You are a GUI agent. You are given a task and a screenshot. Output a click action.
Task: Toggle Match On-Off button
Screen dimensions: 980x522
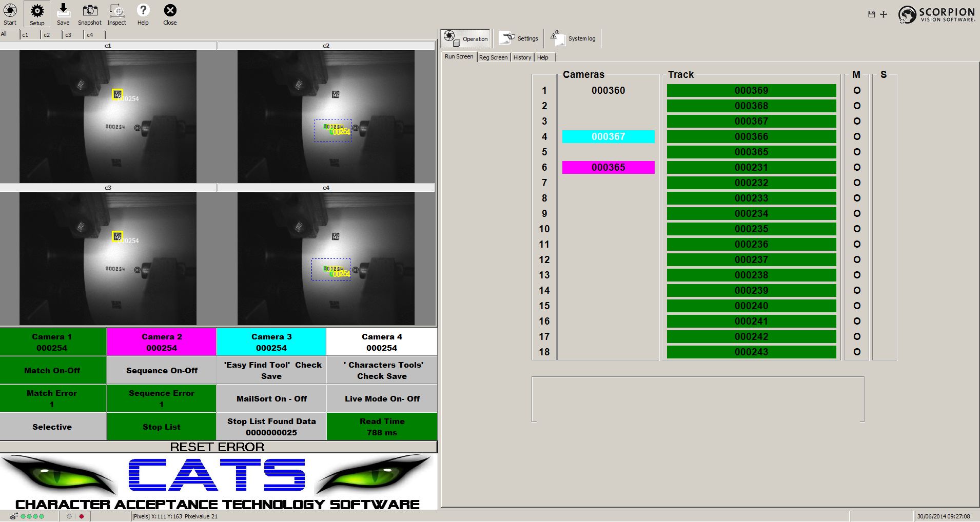click(x=53, y=370)
